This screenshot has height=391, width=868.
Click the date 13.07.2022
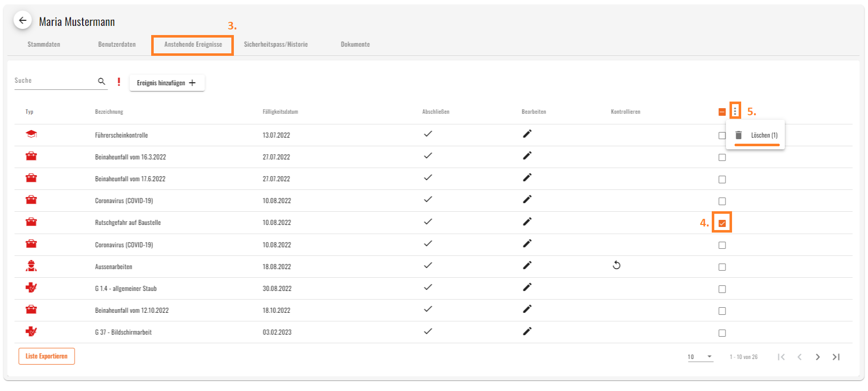pos(276,135)
